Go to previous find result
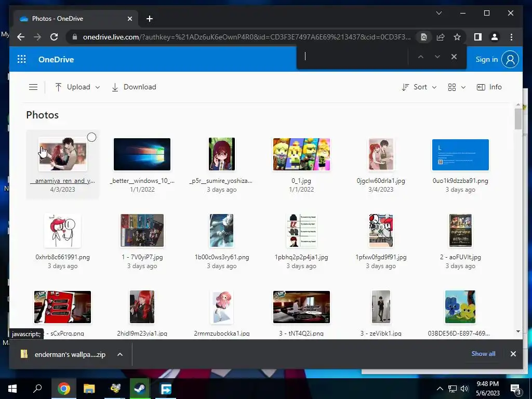The width and height of the screenshot is (532, 399). coord(421,57)
